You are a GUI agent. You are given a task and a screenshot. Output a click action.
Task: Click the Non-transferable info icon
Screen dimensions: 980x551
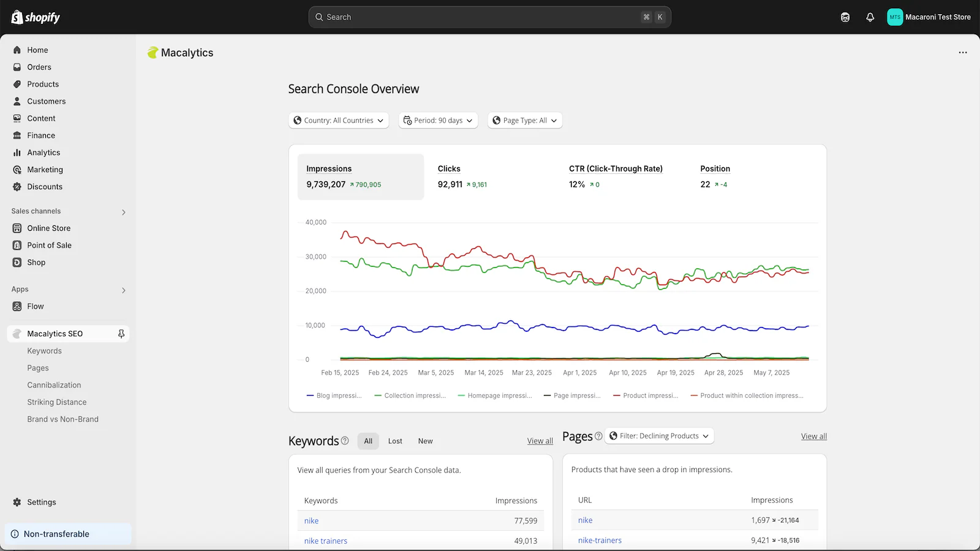[x=15, y=534]
